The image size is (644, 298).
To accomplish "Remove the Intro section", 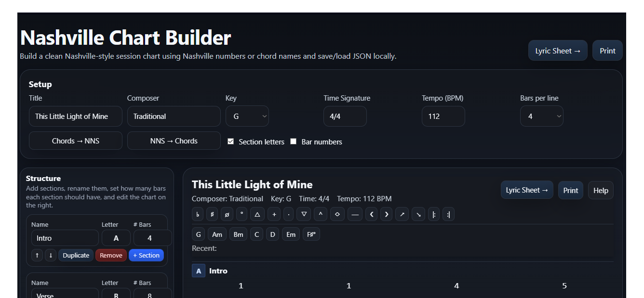I will point(111,255).
